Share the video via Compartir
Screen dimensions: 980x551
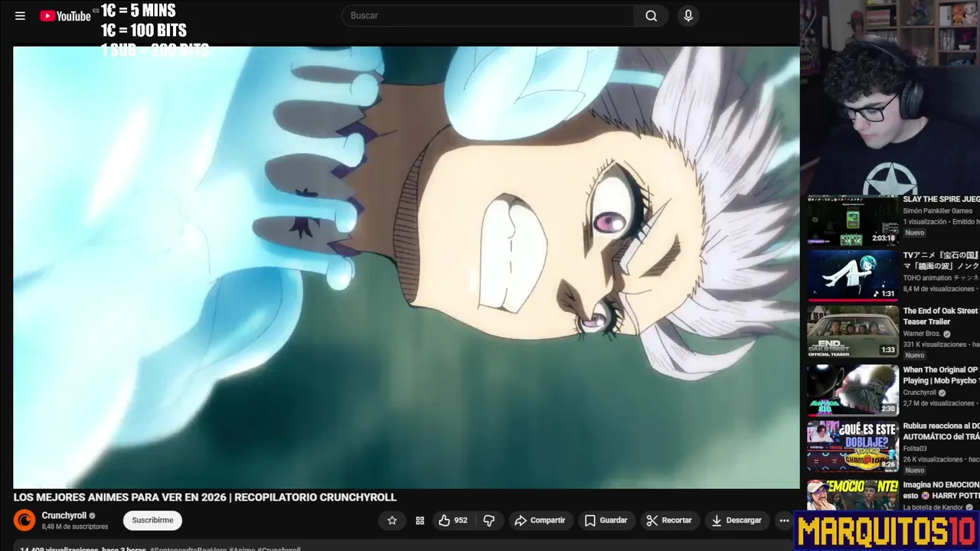540,520
